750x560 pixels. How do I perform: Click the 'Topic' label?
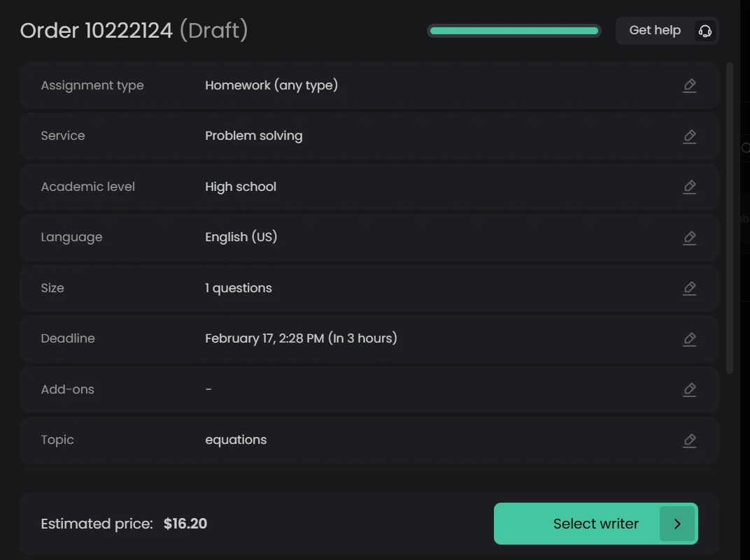pos(57,440)
